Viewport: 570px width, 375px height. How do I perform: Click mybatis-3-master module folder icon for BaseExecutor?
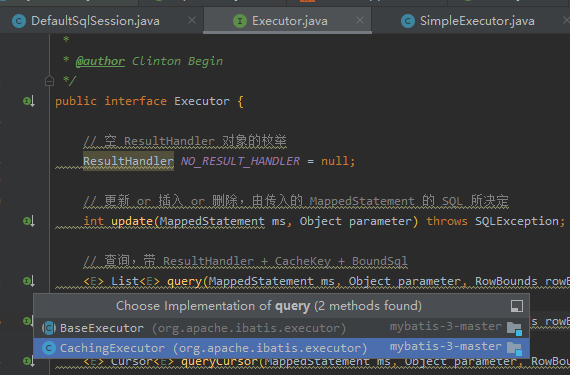coord(515,328)
